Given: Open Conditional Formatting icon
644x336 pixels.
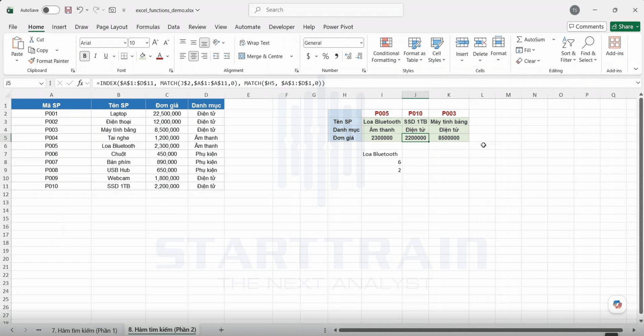Looking at the screenshot, I should click(x=386, y=43).
